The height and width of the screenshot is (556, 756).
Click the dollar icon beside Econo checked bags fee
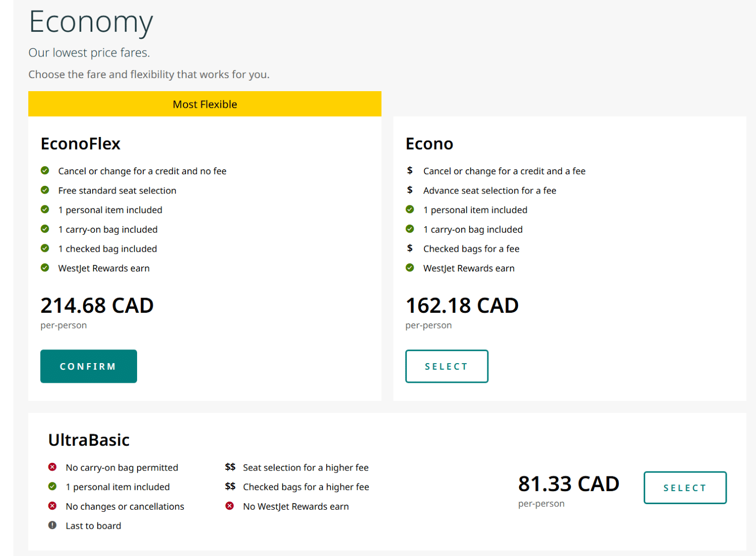410,248
